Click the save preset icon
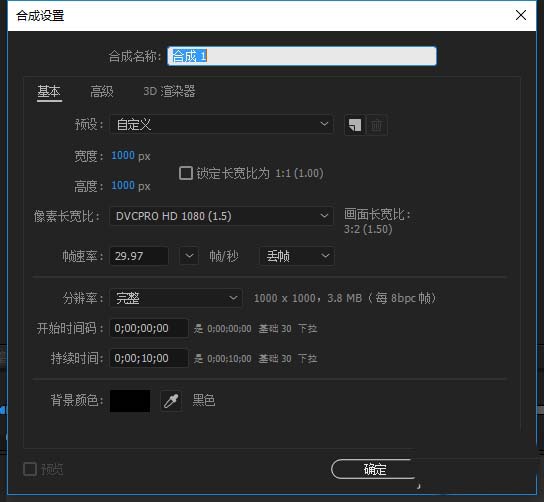The image size is (544, 502). coord(355,125)
